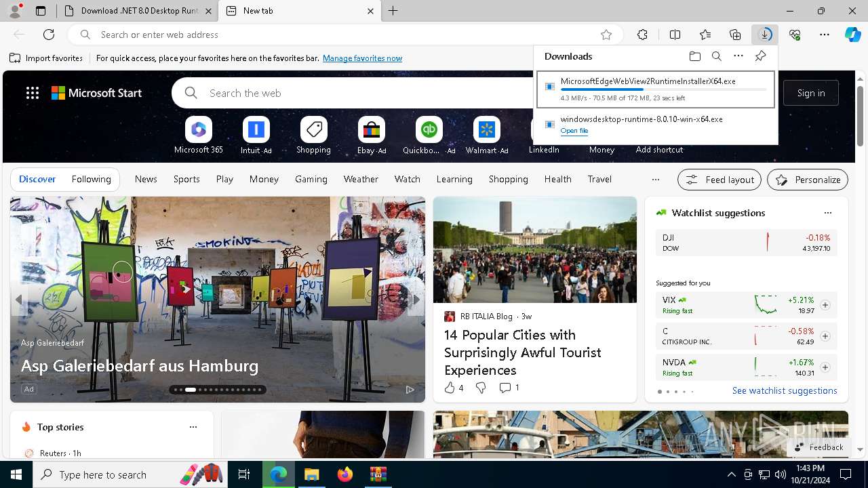
Task: Go to next carousel slide arrow
Action: 416,299
